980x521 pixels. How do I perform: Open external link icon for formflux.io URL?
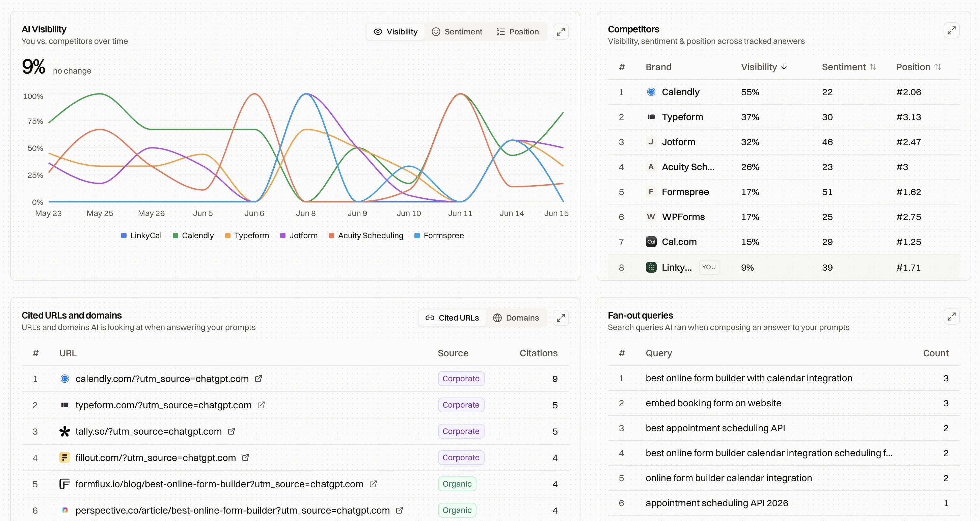click(373, 484)
